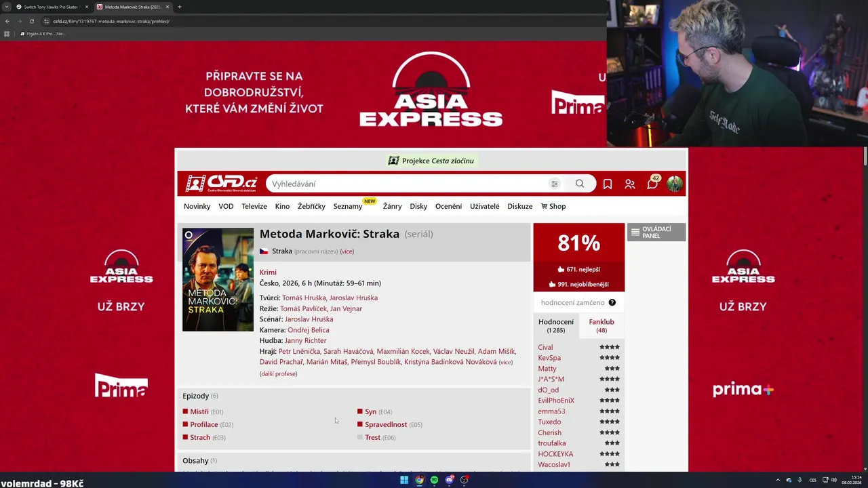Image resolution: width=868 pixels, height=488 pixels.
Task: Open the Metoda Markovič: Straka poster
Action: coord(218,280)
